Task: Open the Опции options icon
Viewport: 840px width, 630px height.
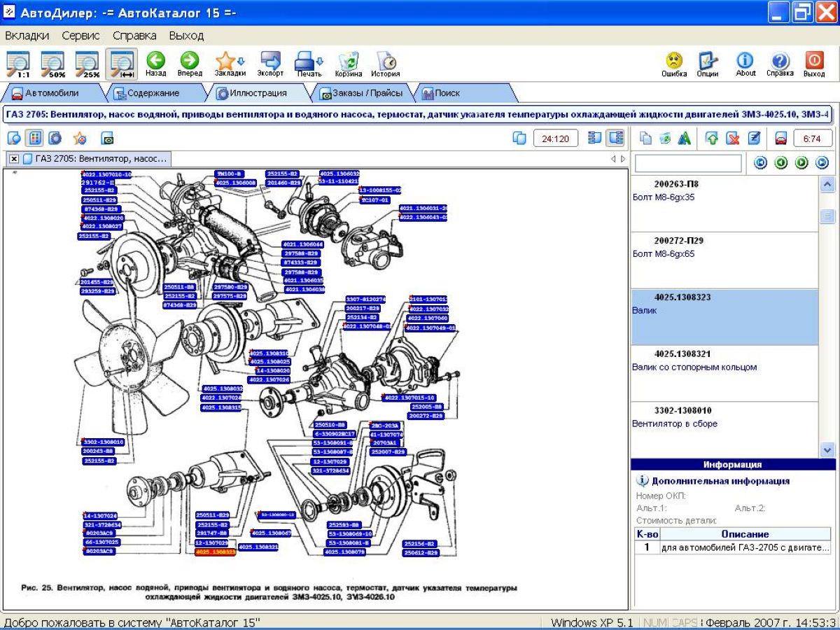Action: click(708, 64)
